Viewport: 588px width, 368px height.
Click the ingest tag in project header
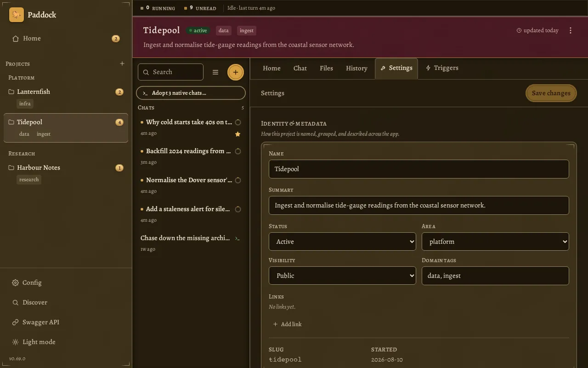[x=247, y=30]
